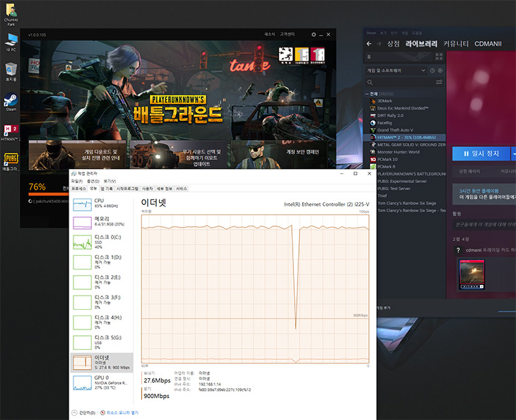Select 메모리 in Task Manager performance list
The image size is (516, 420).
coord(102,223)
